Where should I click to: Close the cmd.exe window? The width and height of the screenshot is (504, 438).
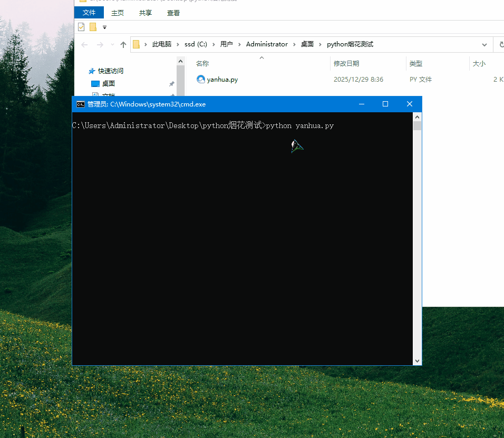(410, 104)
